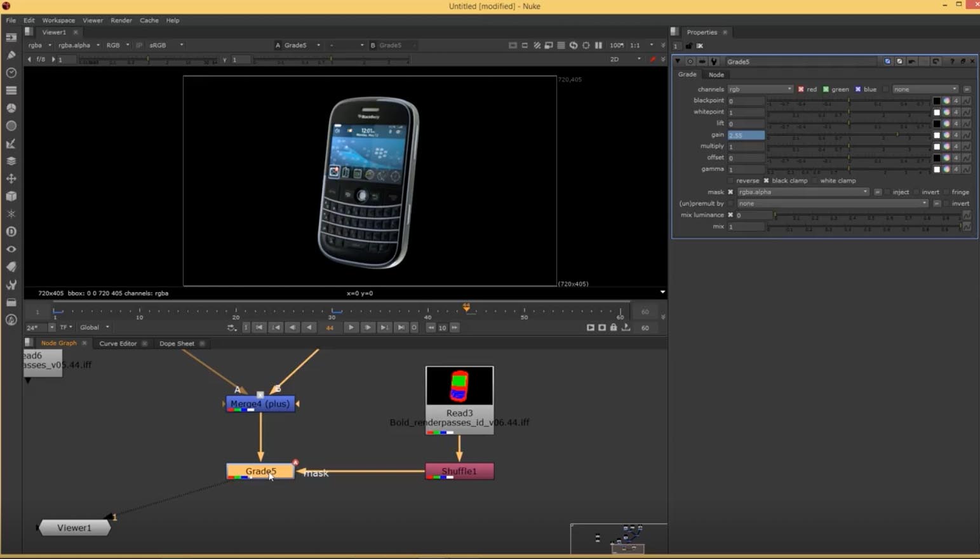Open the 3D cube toolbar menu
980x559 pixels.
(x=11, y=196)
